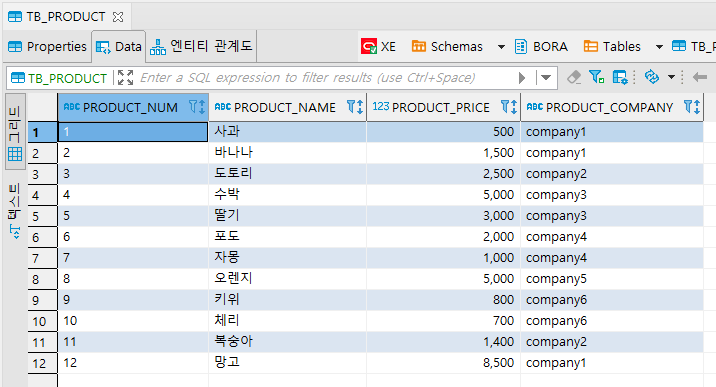Open the refresh options dropdown arrow
Image resolution: width=716 pixels, height=387 pixels.
pyautogui.click(x=671, y=77)
